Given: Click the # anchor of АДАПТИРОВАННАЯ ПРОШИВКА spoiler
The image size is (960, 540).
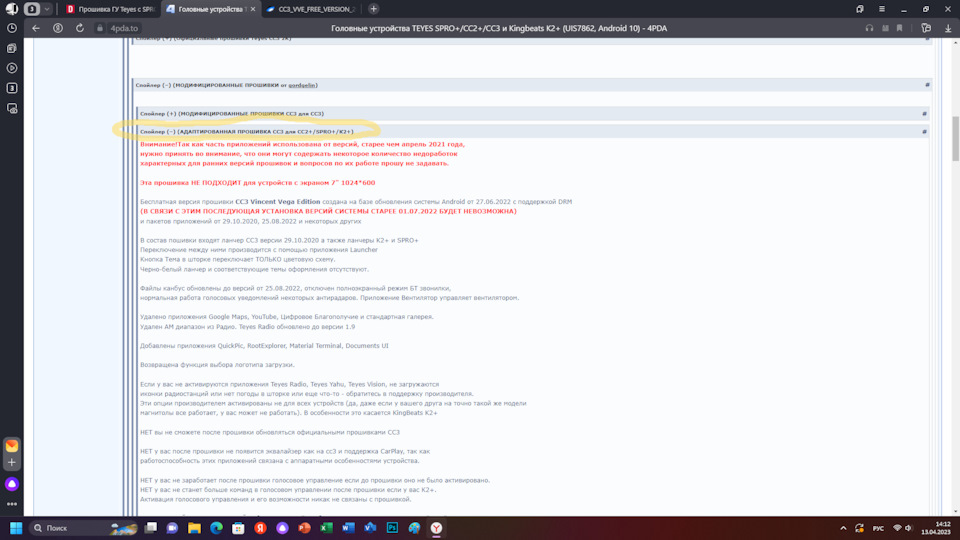Looking at the screenshot, I should (x=924, y=132).
